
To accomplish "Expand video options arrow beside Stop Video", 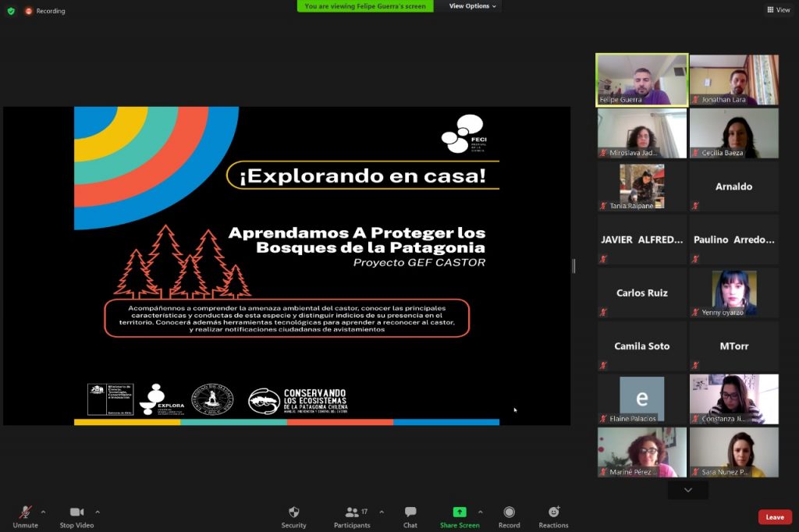I will coord(98,512).
